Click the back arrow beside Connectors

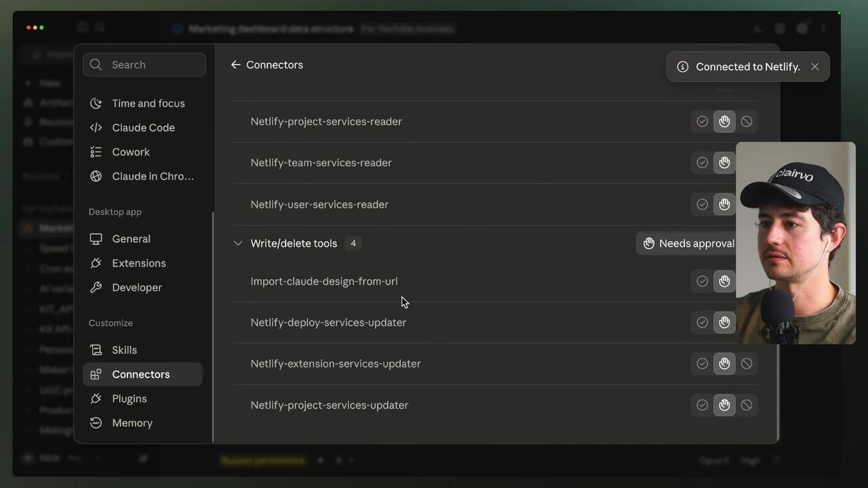coord(235,65)
